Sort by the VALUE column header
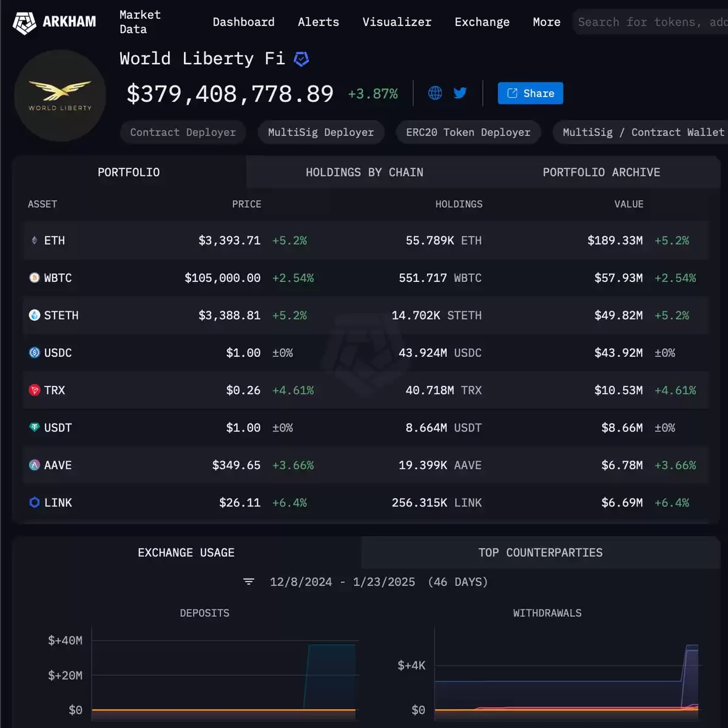This screenshot has width=728, height=728. (629, 204)
